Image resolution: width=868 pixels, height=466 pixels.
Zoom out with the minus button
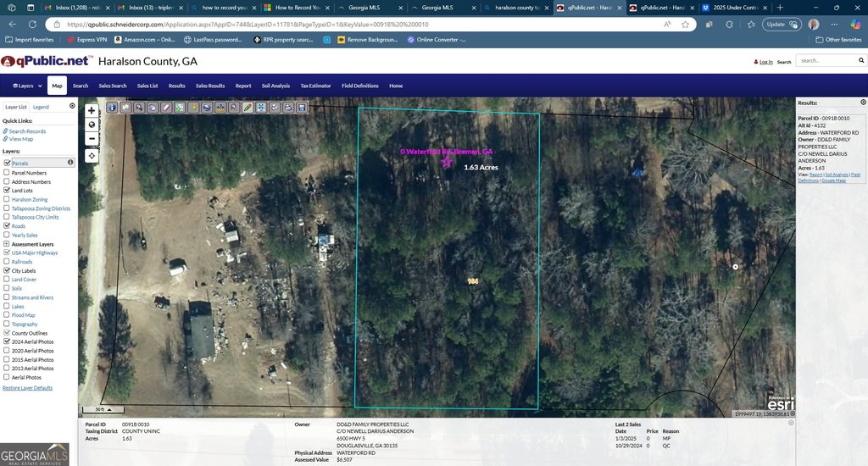pyautogui.click(x=92, y=138)
